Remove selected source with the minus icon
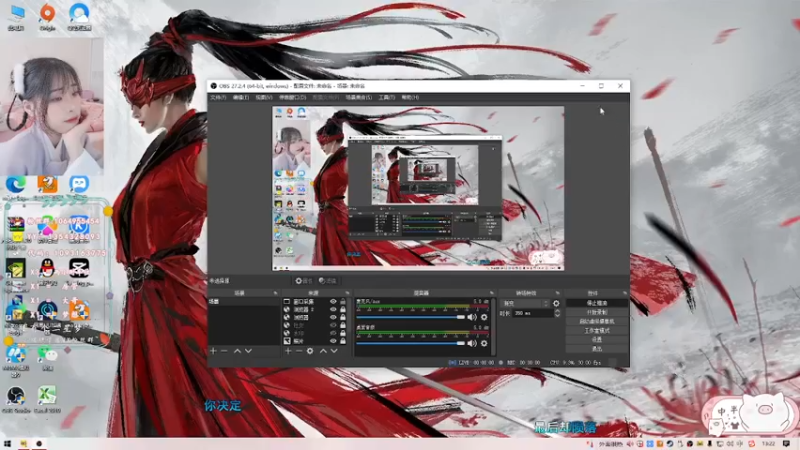Viewport: 800px width, 450px height. [x=299, y=351]
